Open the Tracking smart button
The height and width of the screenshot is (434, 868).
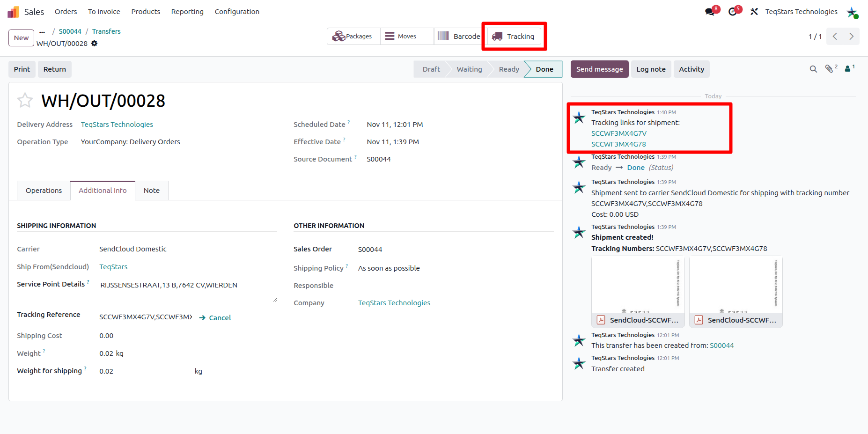point(514,36)
